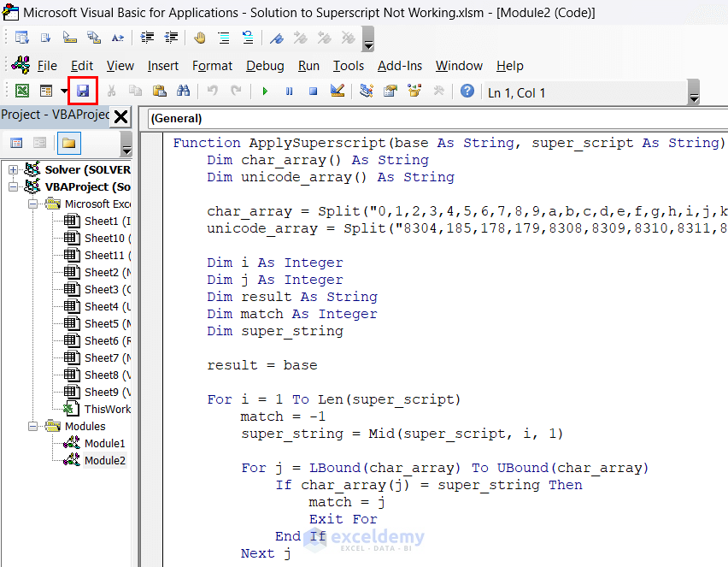Click the Paste clipboard icon
The height and width of the screenshot is (567, 728).
pyautogui.click(x=159, y=91)
